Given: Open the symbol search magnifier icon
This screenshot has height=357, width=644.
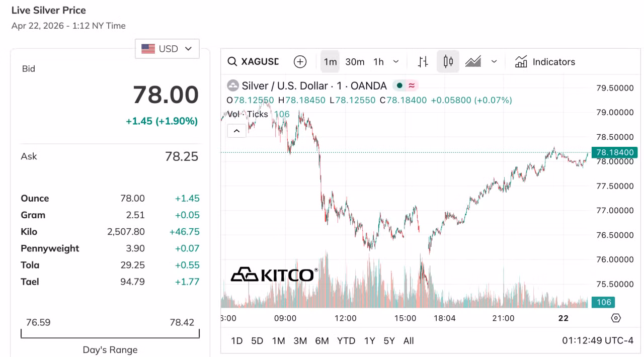Looking at the screenshot, I should point(232,62).
